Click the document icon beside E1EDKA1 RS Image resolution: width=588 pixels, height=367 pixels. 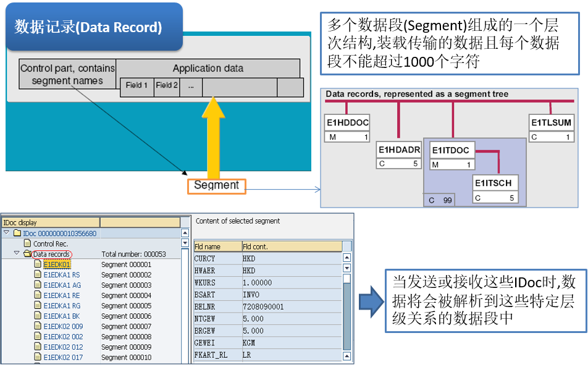coord(38,274)
